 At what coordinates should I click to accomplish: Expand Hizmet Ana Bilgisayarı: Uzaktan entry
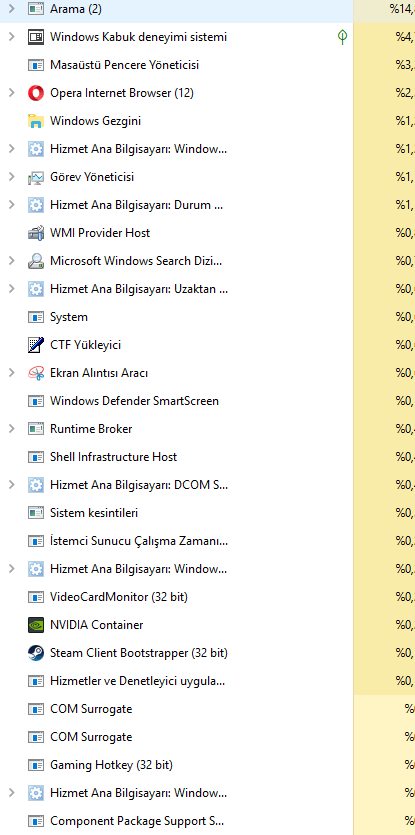[12, 289]
